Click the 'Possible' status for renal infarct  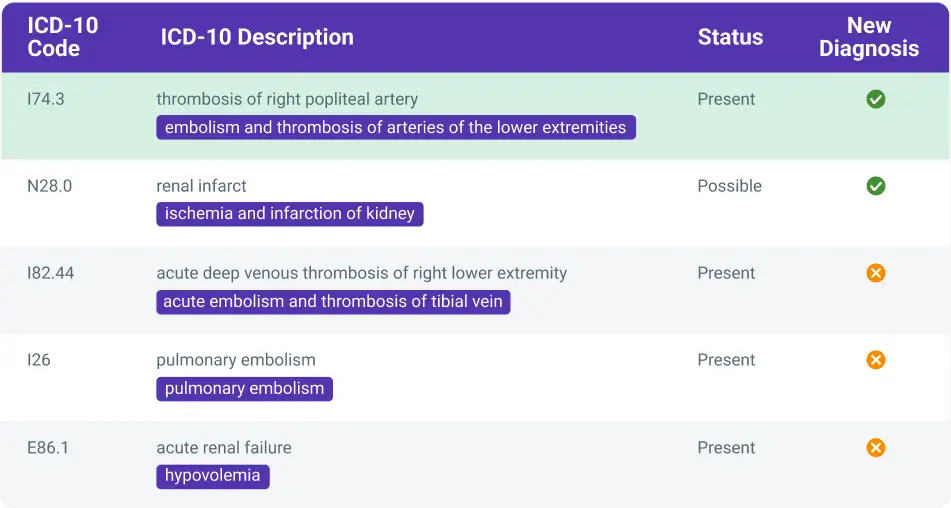pyautogui.click(x=729, y=186)
